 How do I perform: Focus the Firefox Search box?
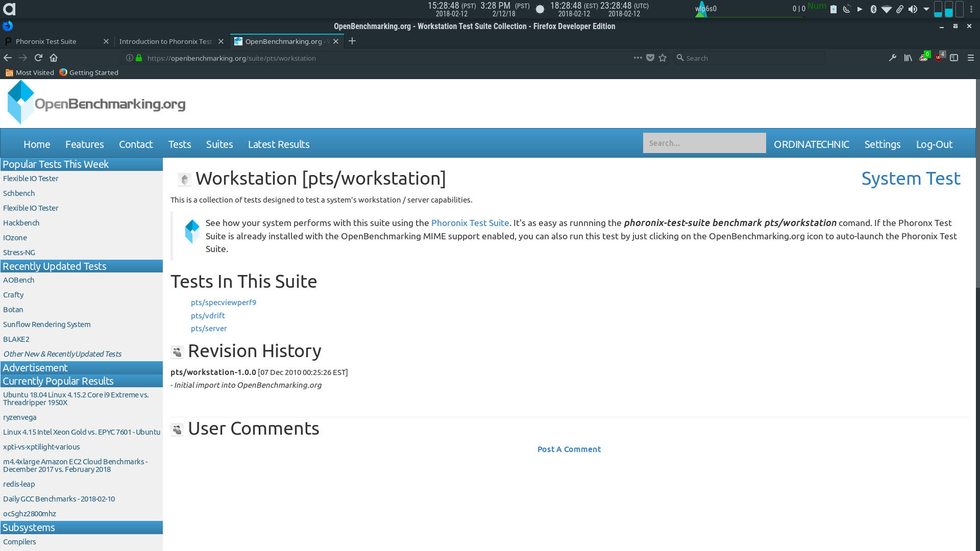pyautogui.click(x=749, y=58)
